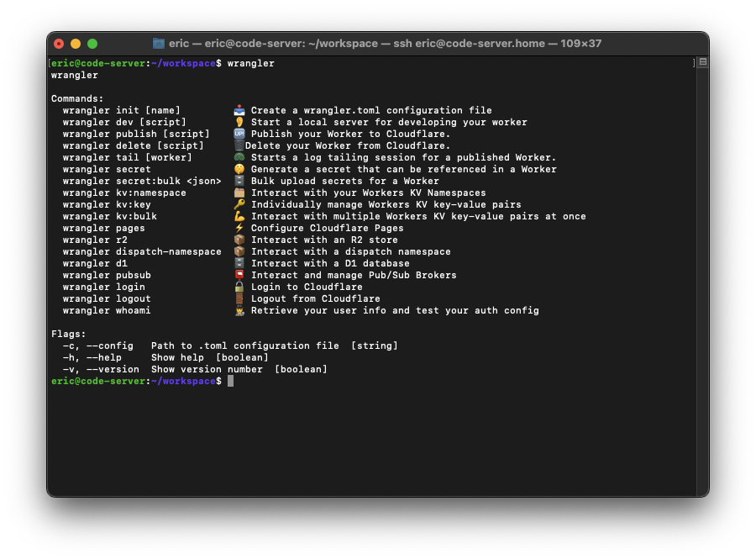Click the UP emoji next to wrangler publish

239,134
